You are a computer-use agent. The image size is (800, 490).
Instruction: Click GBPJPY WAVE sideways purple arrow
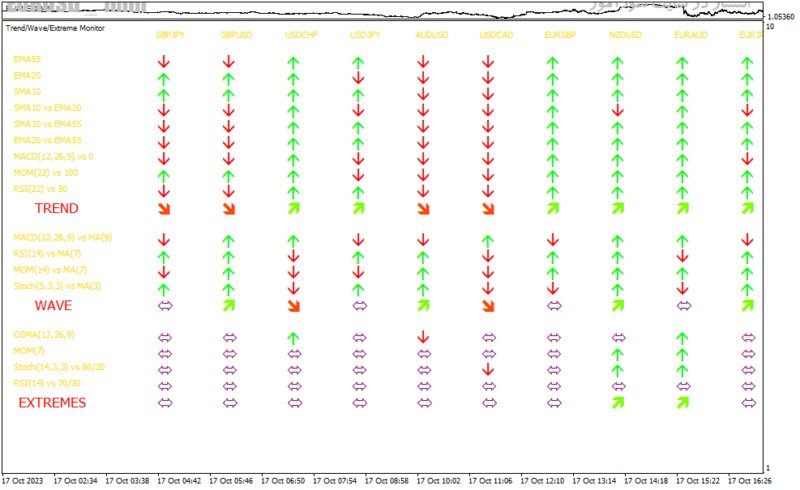pyautogui.click(x=165, y=306)
